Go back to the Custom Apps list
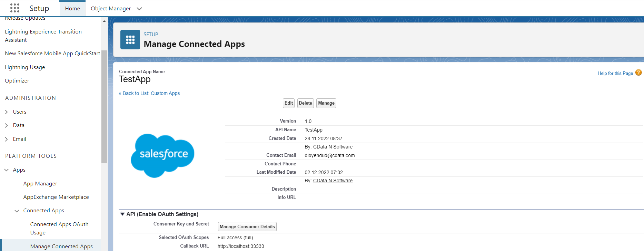 [149, 93]
